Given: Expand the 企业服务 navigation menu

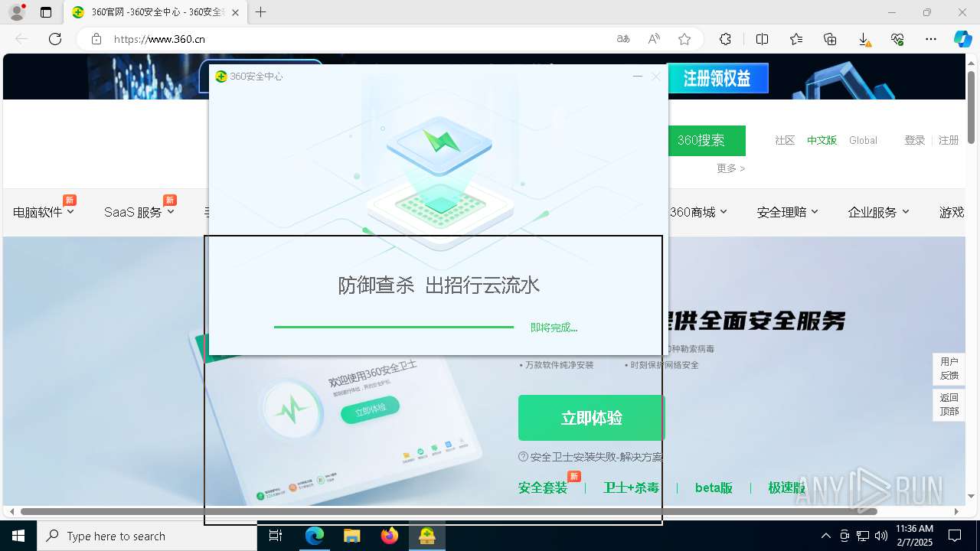Looking at the screenshot, I should (878, 212).
